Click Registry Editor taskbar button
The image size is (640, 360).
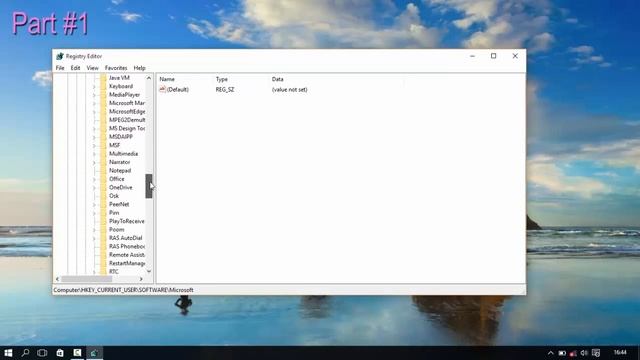[94, 353]
